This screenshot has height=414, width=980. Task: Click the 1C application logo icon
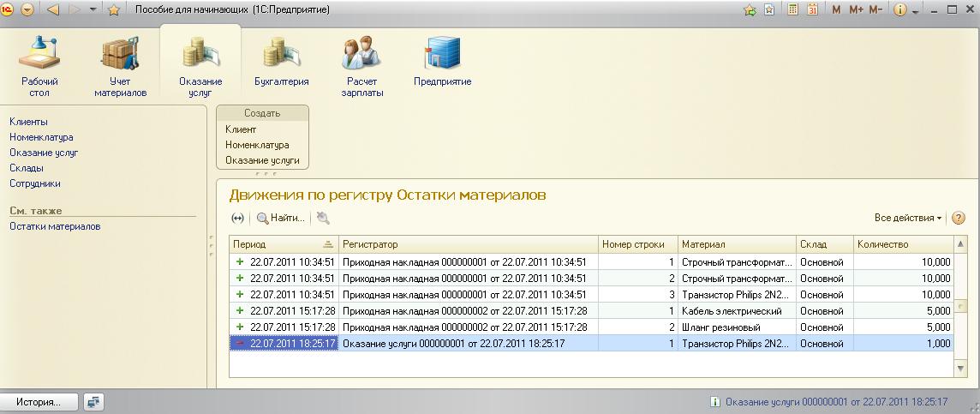pyautogui.click(x=8, y=10)
